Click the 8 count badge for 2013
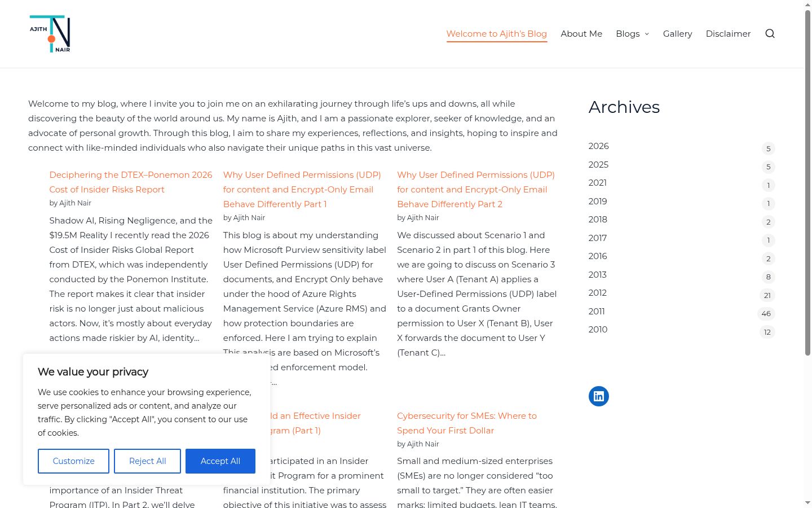Image resolution: width=812 pixels, height=508 pixels. tap(768, 277)
